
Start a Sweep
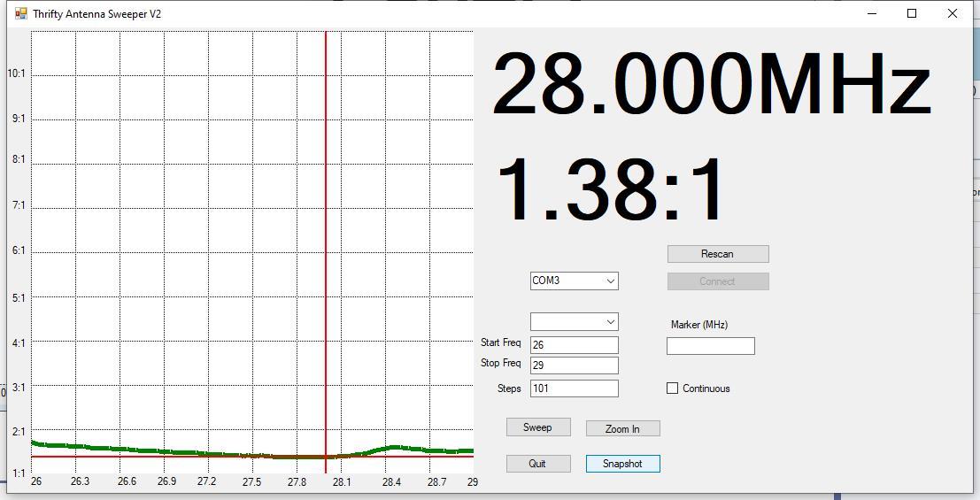point(538,427)
